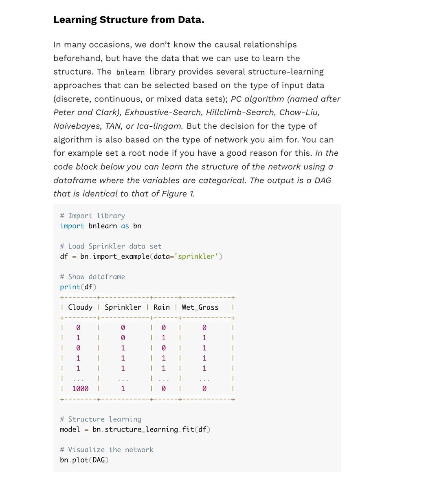This screenshot has width=448, height=489.
Task: Click the 'Sprinkler' column header
Action: (x=123, y=307)
